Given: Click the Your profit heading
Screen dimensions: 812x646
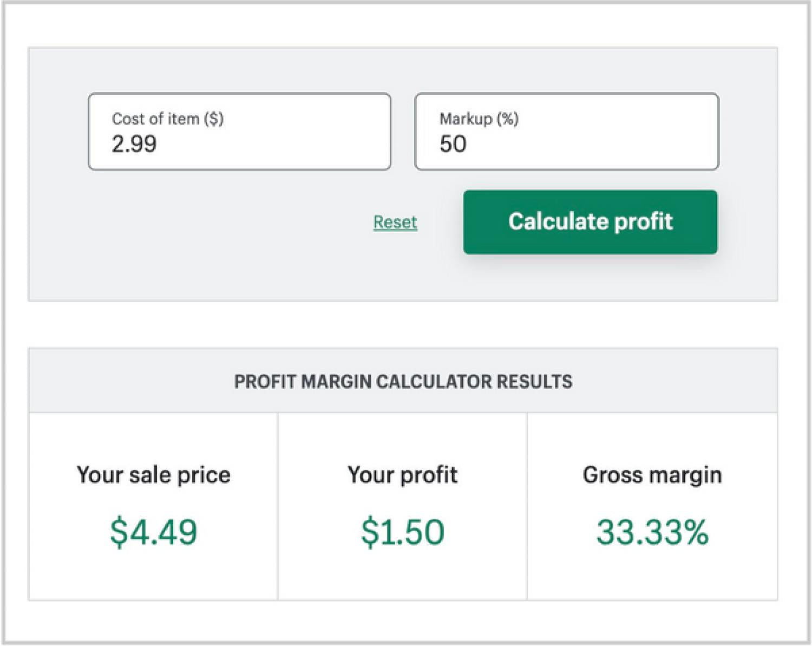Looking at the screenshot, I should pos(403,475).
